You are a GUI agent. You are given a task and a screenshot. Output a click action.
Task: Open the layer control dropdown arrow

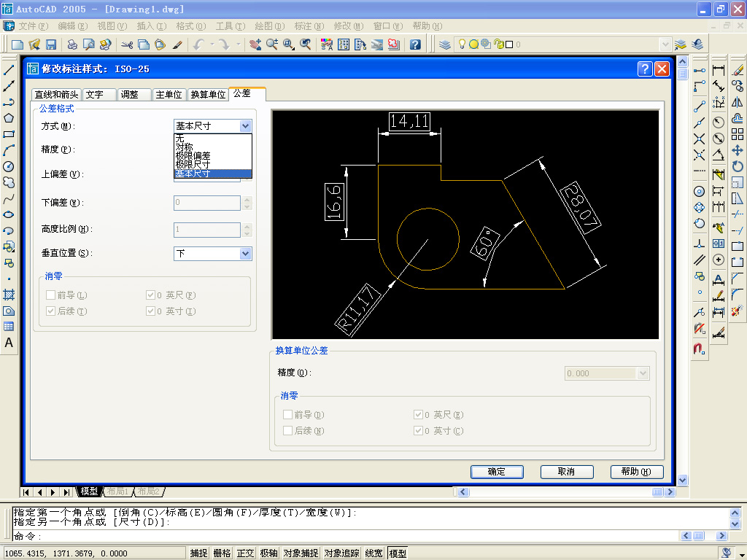click(665, 44)
